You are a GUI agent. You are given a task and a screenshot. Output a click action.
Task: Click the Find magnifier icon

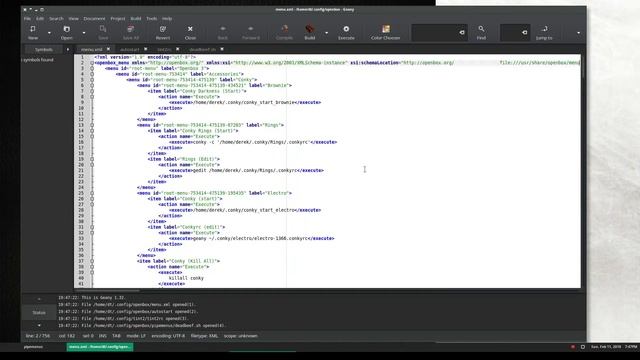481,32
